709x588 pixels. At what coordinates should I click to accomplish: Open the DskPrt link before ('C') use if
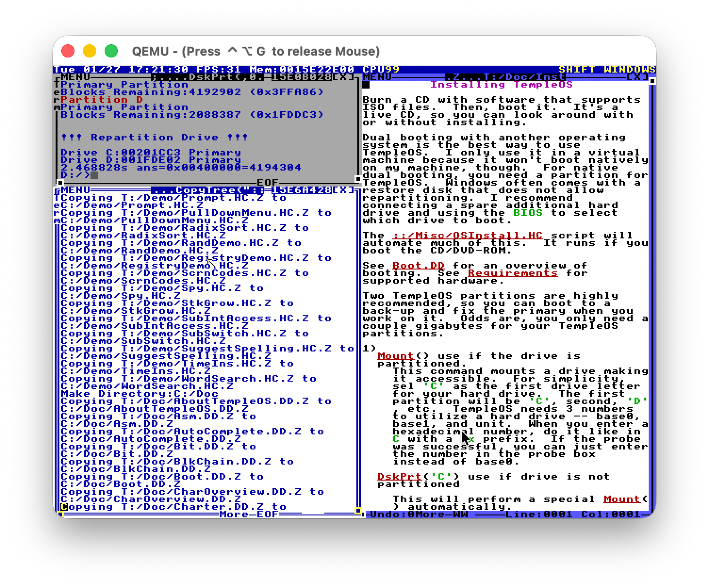pos(400,476)
